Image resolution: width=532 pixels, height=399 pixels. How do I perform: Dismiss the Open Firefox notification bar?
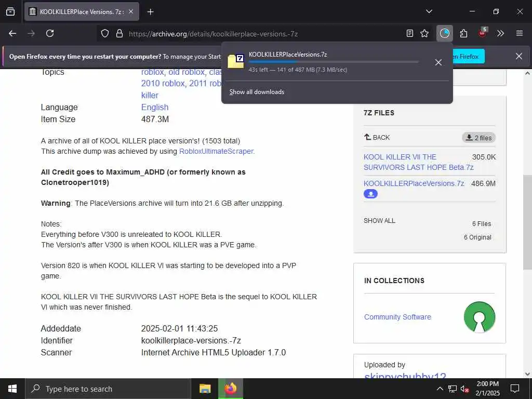(x=519, y=56)
